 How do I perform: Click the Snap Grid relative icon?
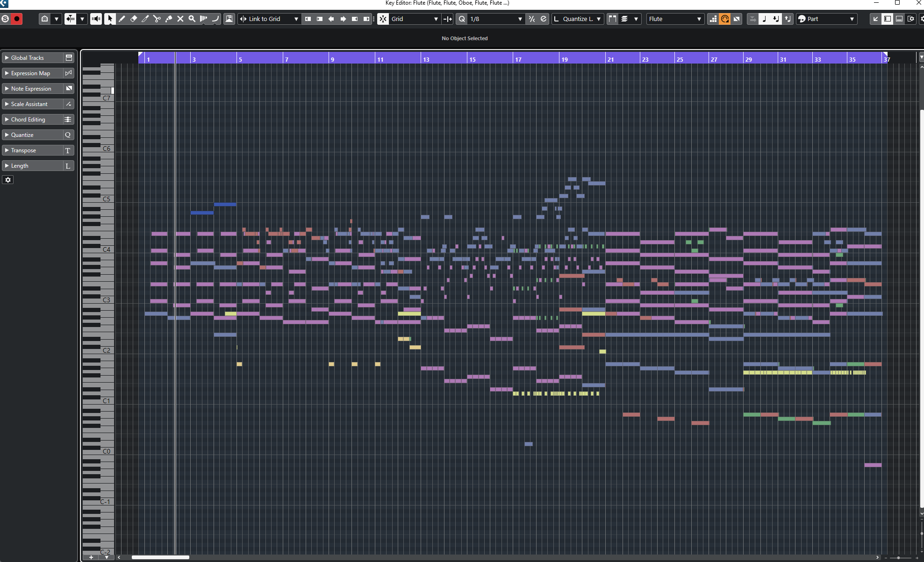(x=447, y=19)
